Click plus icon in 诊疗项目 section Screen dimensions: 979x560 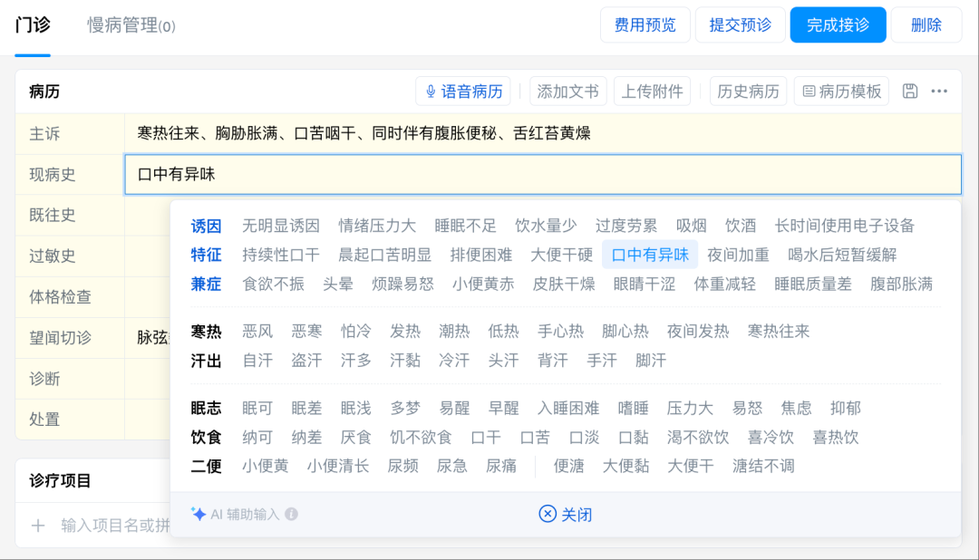point(38,526)
